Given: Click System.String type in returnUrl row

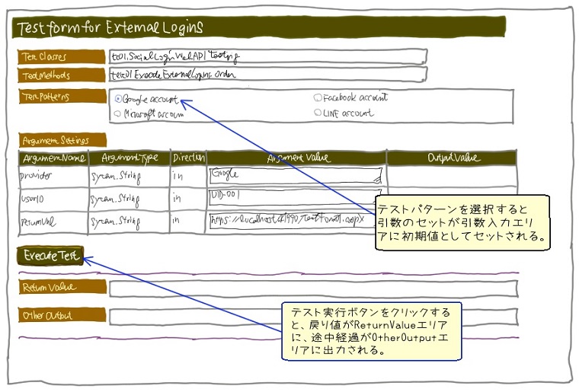Looking at the screenshot, I should 115,222.
